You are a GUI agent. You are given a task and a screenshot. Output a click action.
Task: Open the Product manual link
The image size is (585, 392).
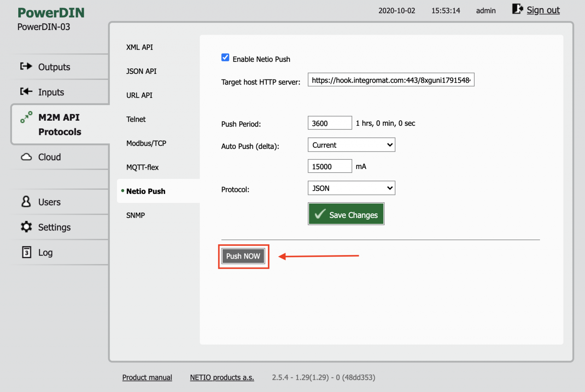click(x=147, y=377)
